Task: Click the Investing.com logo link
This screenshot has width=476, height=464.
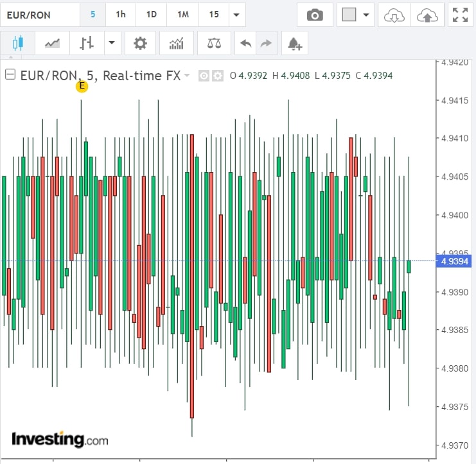Action: click(x=60, y=440)
